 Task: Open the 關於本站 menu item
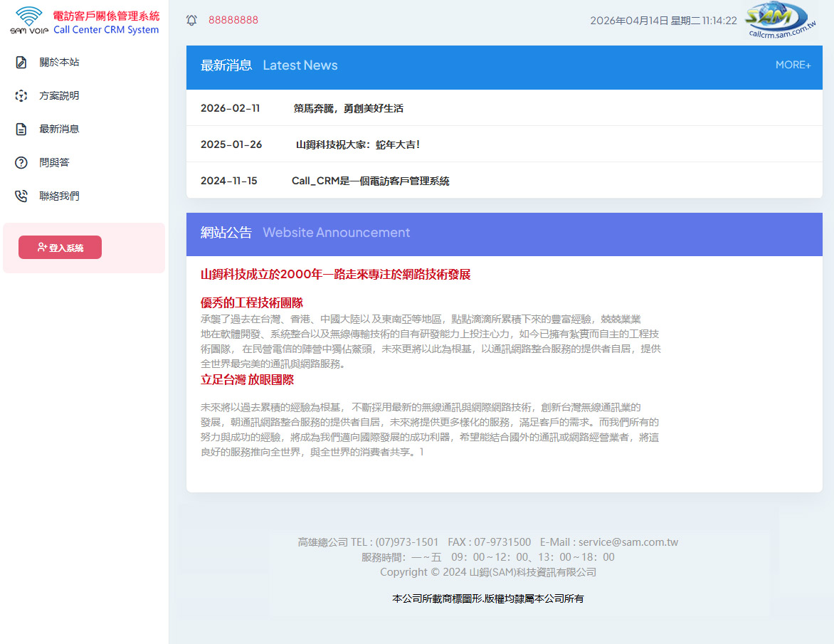click(x=59, y=63)
